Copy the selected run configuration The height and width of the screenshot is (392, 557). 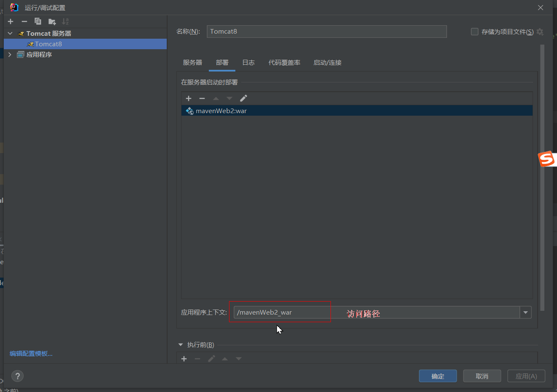click(x=38, y=21)
